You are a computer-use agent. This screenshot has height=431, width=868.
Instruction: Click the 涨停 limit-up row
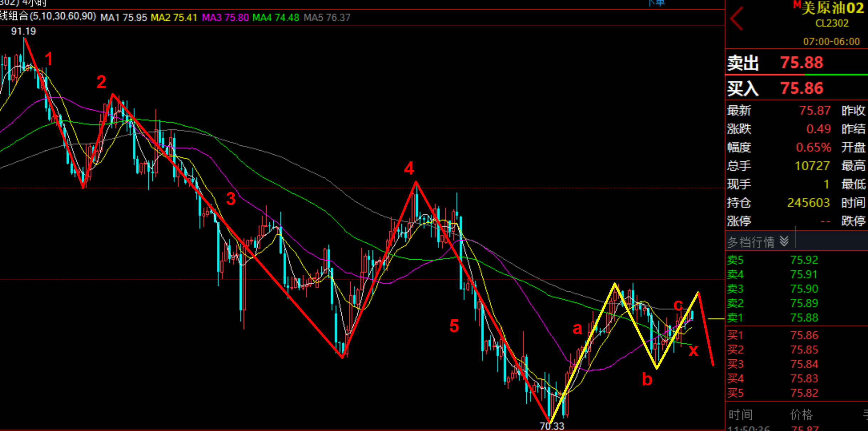coord(779,221)
